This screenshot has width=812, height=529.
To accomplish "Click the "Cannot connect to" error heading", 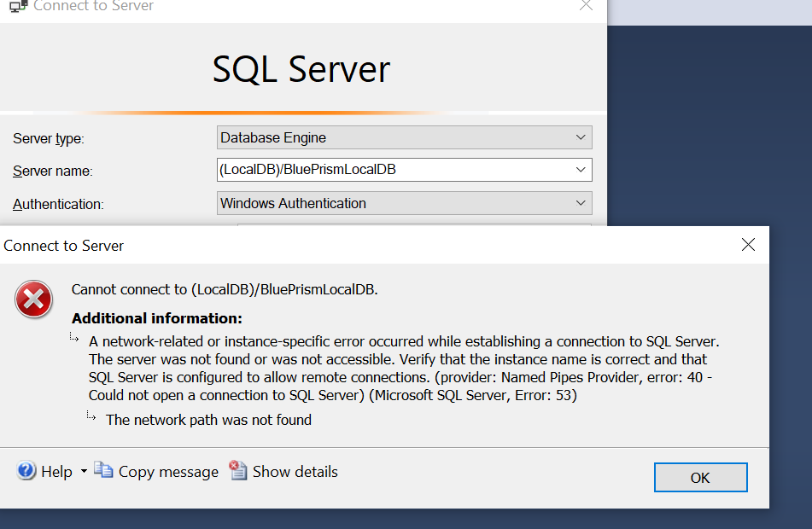I will pos(225,289).
